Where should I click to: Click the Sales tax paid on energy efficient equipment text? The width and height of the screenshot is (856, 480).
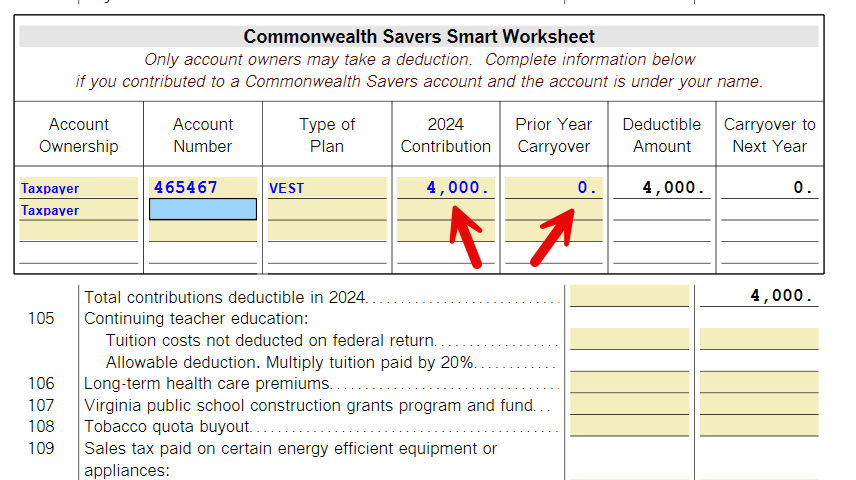coord(290,459)
